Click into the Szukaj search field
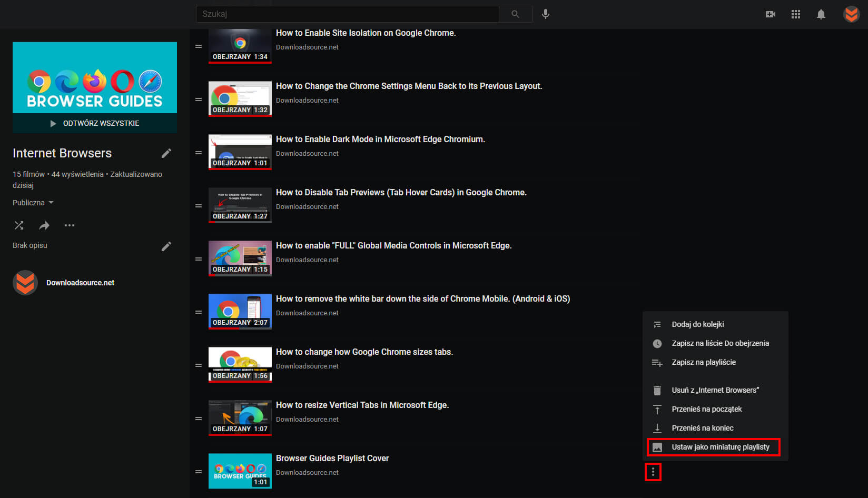This screenshot has width=868, height=498. [x=348, y=14]
